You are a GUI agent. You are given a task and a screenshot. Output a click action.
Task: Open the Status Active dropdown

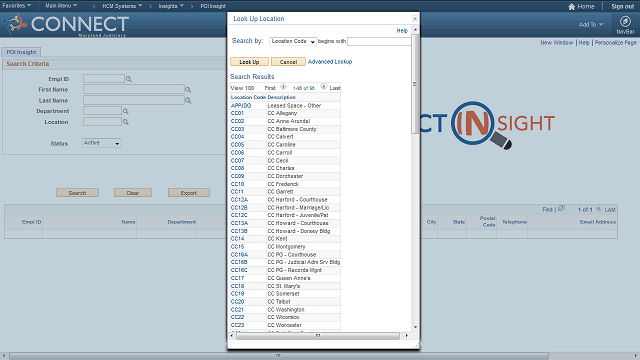pos(102,143)
